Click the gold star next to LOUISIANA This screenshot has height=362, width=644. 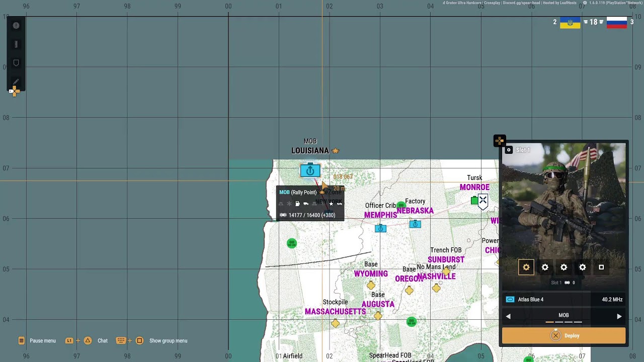(336, 151)
